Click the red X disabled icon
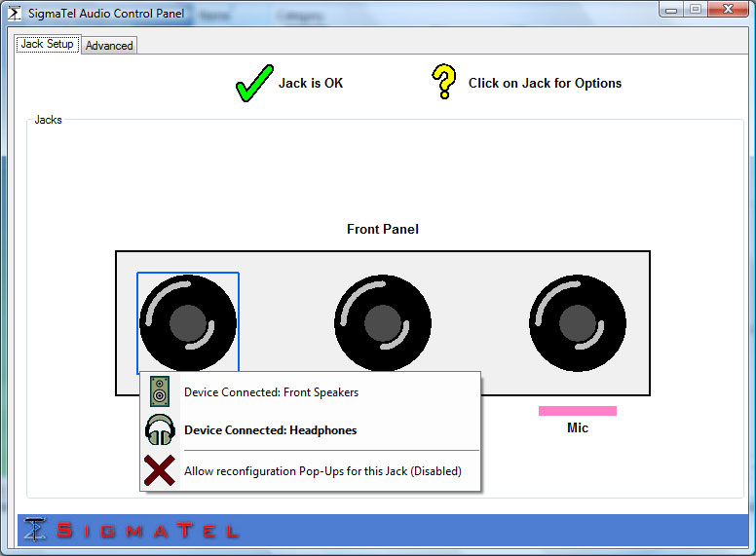756x556 pixels. 160,470
